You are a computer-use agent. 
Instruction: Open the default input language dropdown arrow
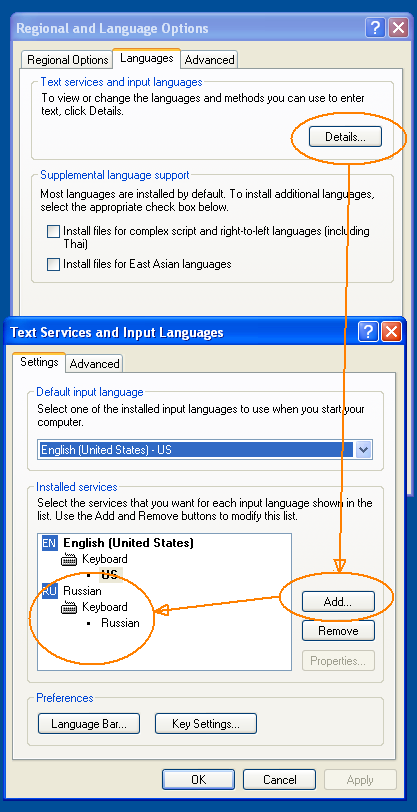coord(364,450)
